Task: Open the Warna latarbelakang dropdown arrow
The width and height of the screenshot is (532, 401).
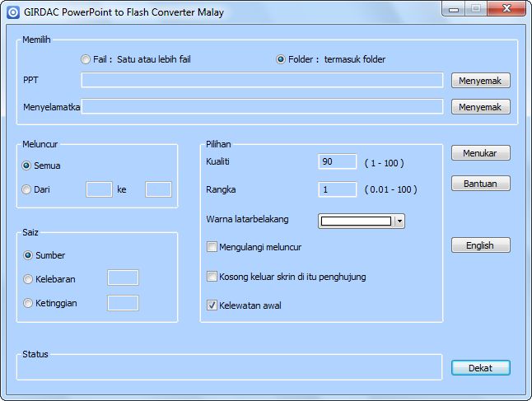Action: pyautogui.click(x=399, y=221)
